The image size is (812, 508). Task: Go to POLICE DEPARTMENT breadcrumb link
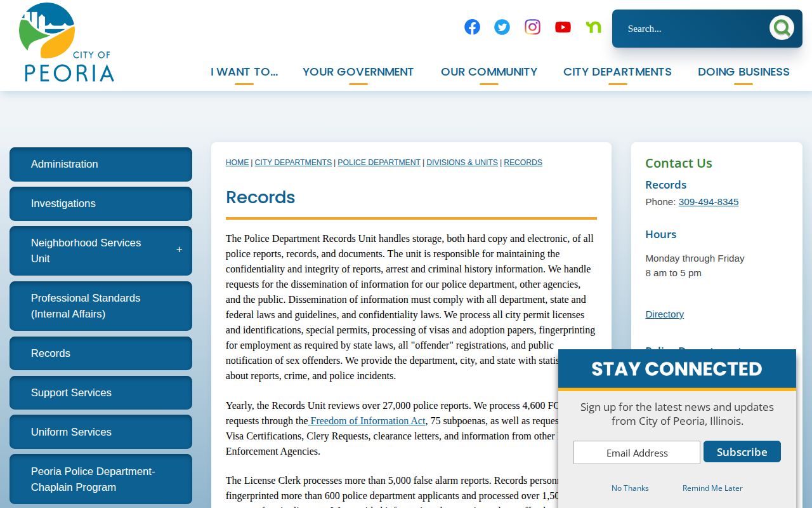(x=379, y=163)
